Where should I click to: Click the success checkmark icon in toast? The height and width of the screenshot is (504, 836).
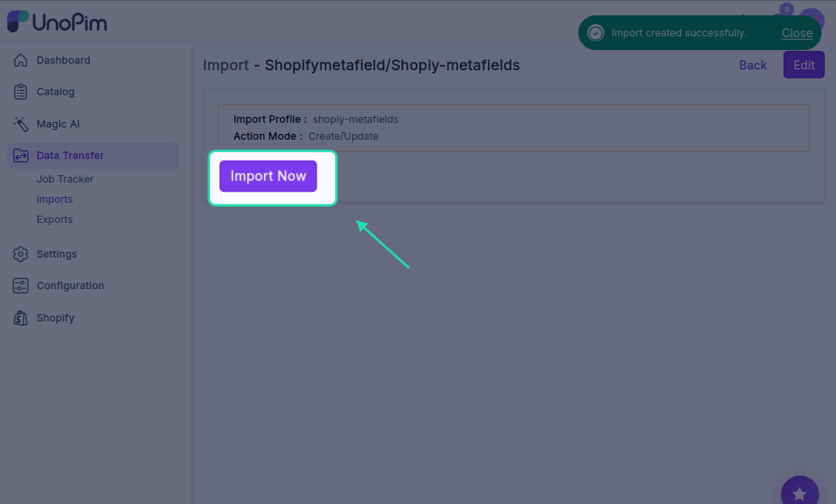pos(595,33)
